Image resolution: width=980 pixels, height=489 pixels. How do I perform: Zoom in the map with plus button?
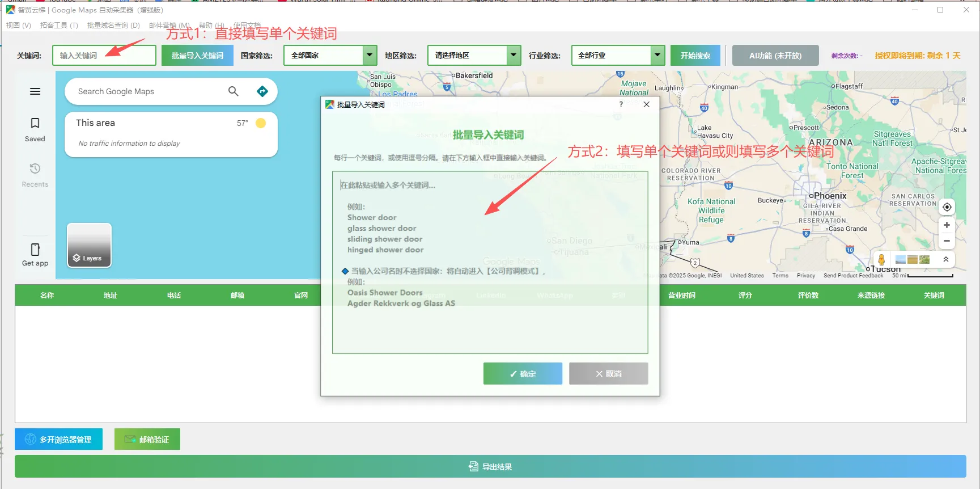(947, 225)
